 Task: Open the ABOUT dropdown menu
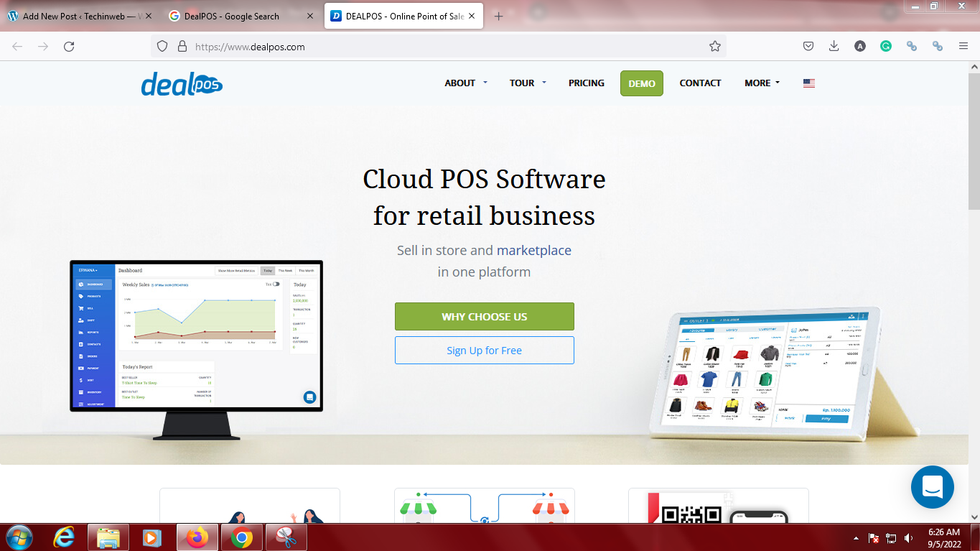466,83
